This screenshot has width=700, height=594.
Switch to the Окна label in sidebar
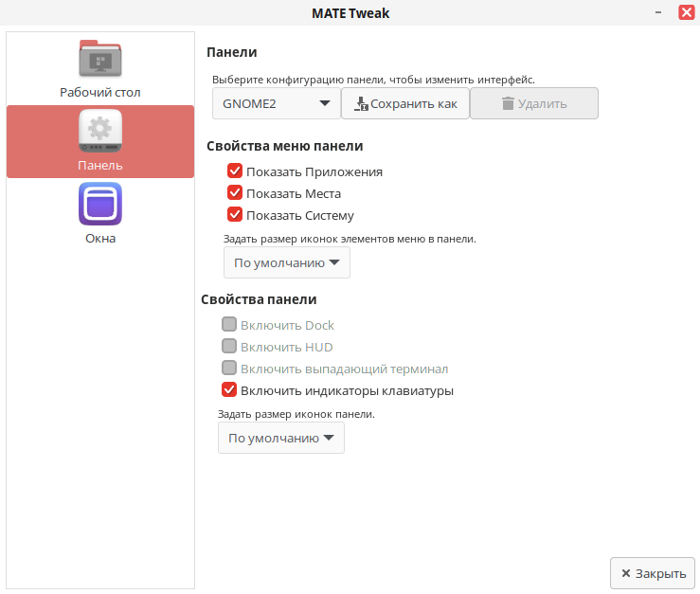pos(100,239)
